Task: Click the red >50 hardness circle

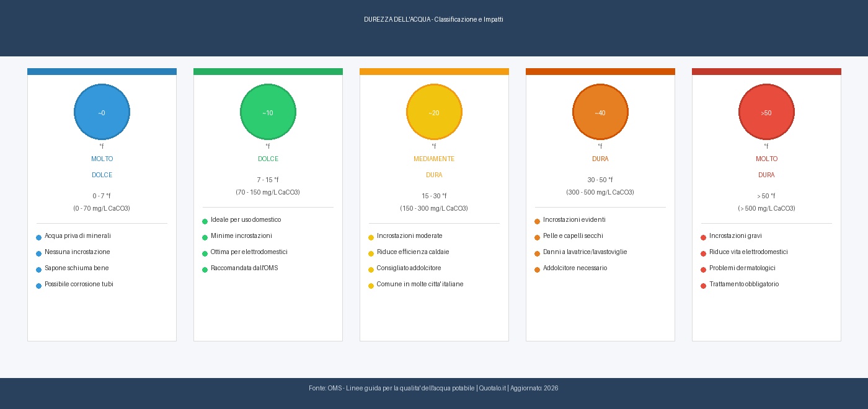Action: (x=766, y=112)
